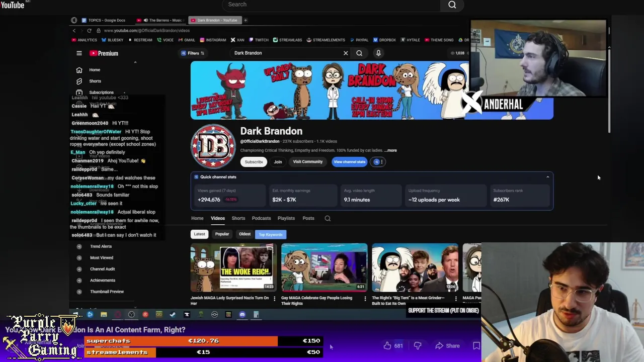Open Subscriptions in the sidebar
Image resolution: width=644 pixels, height=362 pixels.
click(x=101, y=93)
